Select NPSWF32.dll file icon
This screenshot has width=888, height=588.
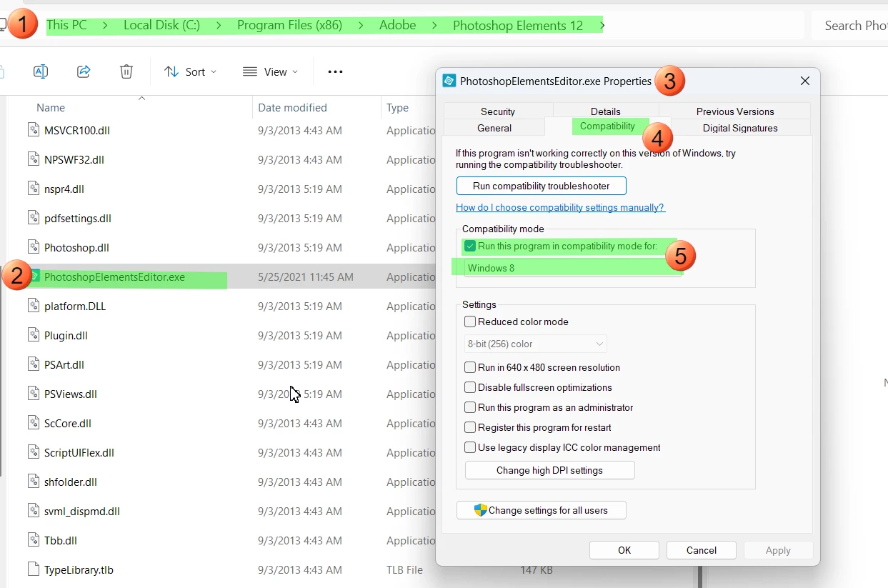click(x=34, y=159)
